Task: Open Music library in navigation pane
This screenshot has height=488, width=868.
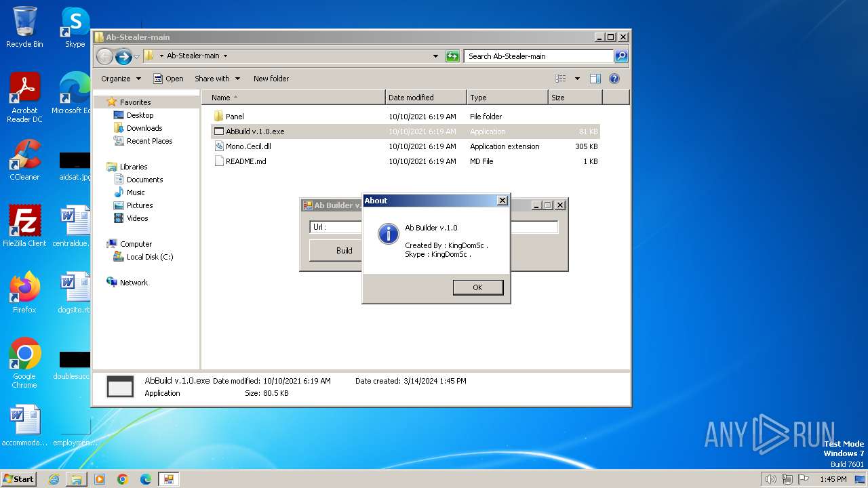Action: pyautogui.click(x=136, y=192)
